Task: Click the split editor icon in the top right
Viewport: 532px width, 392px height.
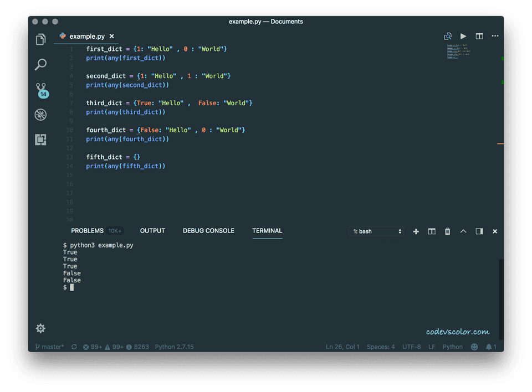Action: click(479, 35)
